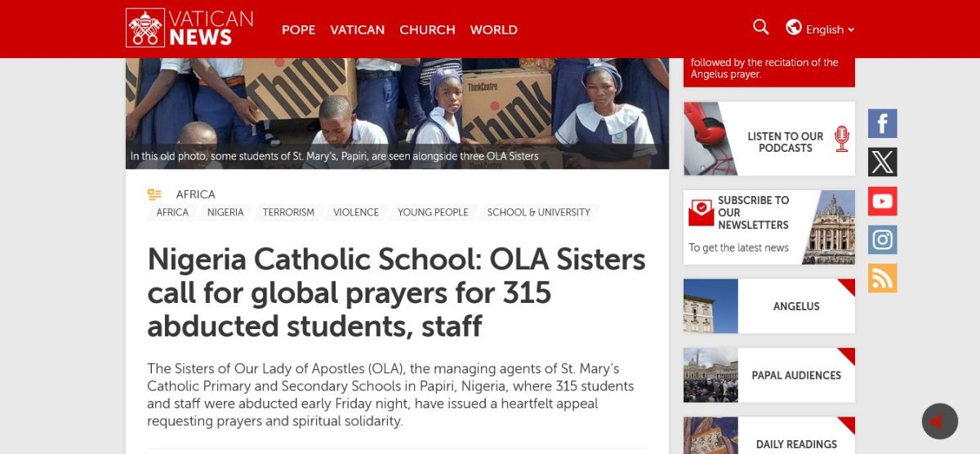This screenshot has width=980, height=454.
Task: Open the POPE menu
Action: (x=298, y=29)
